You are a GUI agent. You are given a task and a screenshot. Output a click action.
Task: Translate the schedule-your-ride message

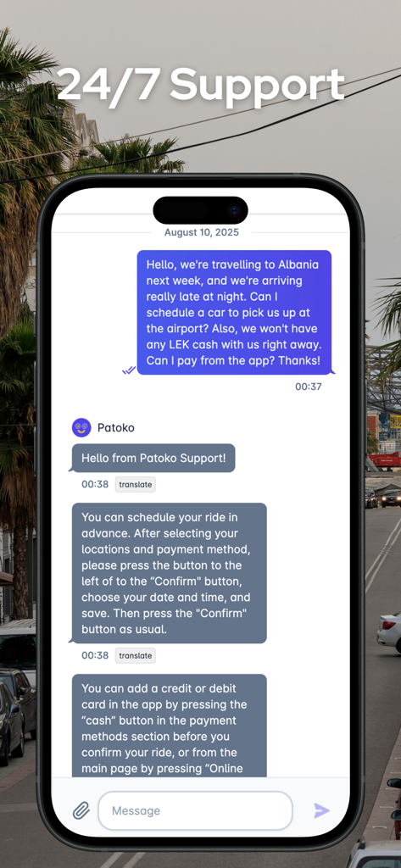(136, 655)
